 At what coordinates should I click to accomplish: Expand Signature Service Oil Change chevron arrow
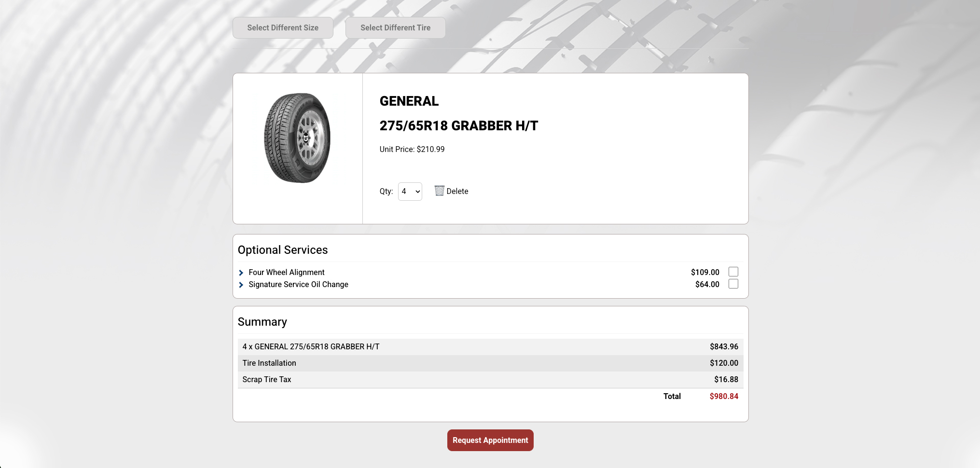(241, 285)
